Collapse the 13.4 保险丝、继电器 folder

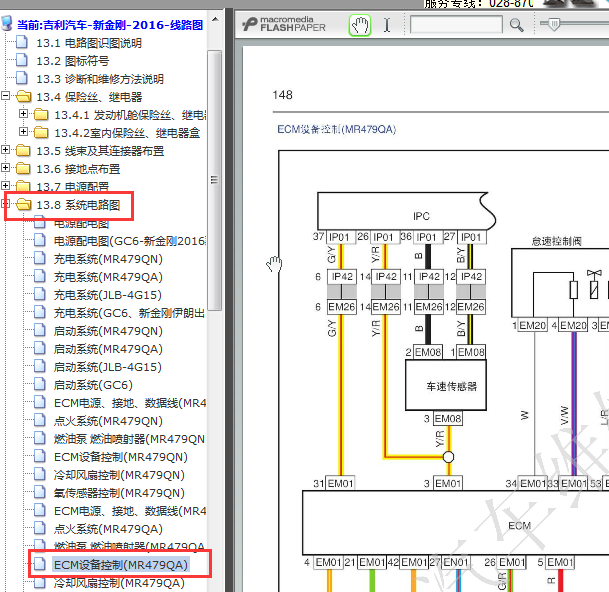pyautogui.click(x=5, y=95)
